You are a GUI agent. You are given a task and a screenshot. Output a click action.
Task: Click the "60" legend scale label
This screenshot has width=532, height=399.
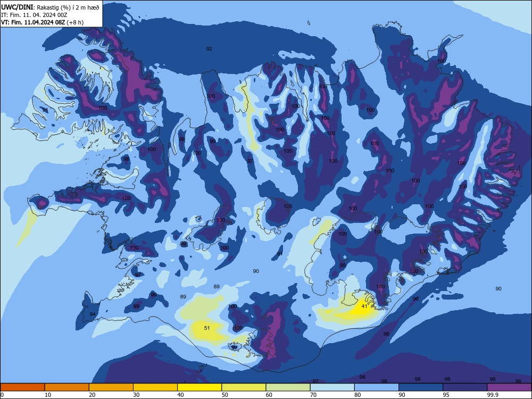(x=269, y=395)
